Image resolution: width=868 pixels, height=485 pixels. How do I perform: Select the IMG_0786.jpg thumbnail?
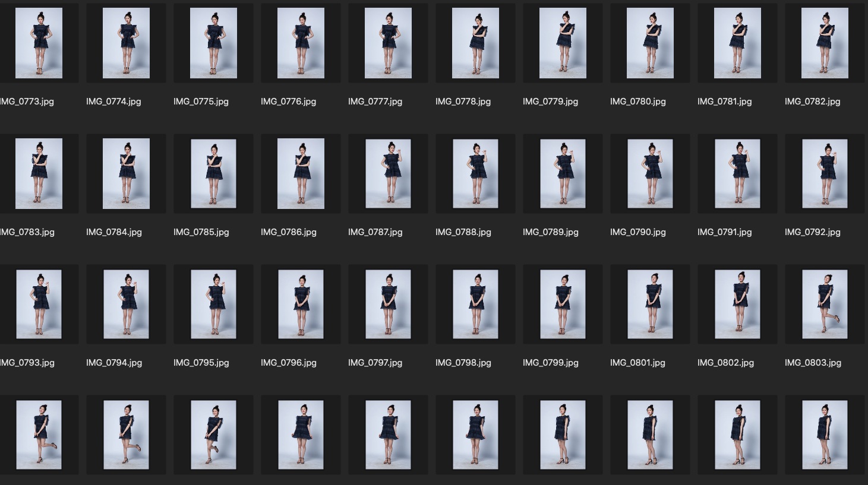click(x=301, y=173)
